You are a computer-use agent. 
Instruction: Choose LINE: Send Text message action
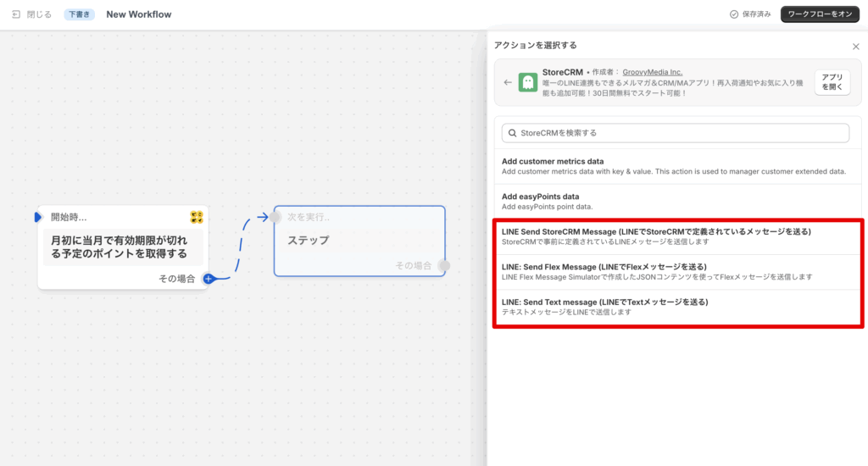(676, 307)
